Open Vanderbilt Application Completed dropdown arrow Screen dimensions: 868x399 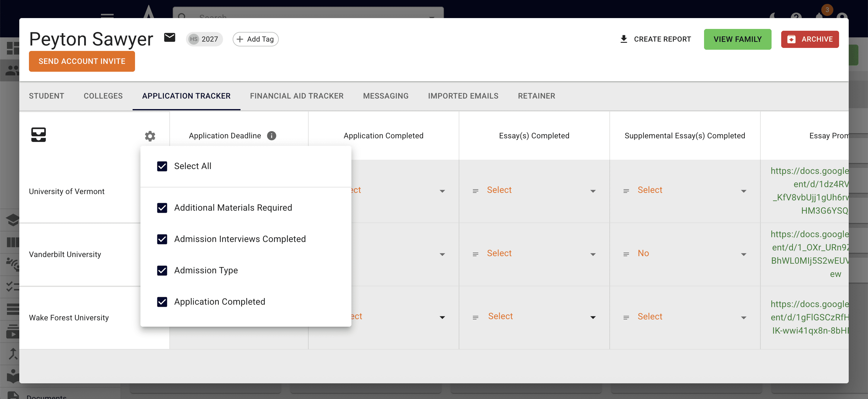click(x=442, y=254)
